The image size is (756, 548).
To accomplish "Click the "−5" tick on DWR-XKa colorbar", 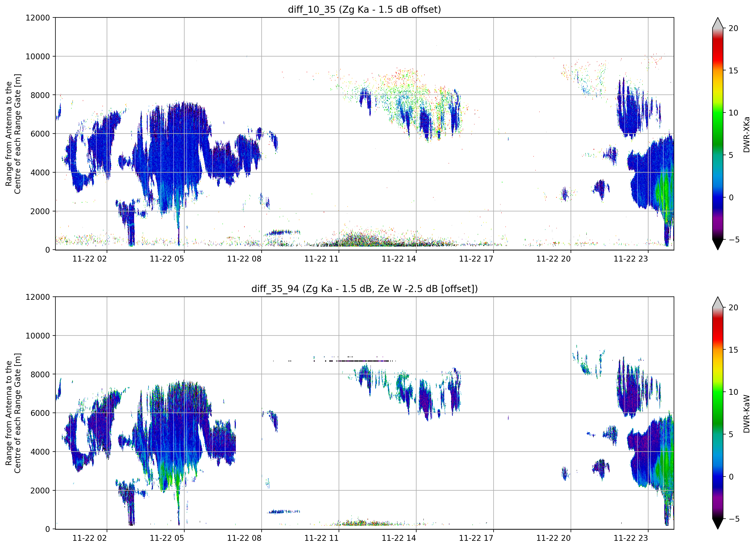I will tap(734, 240).
